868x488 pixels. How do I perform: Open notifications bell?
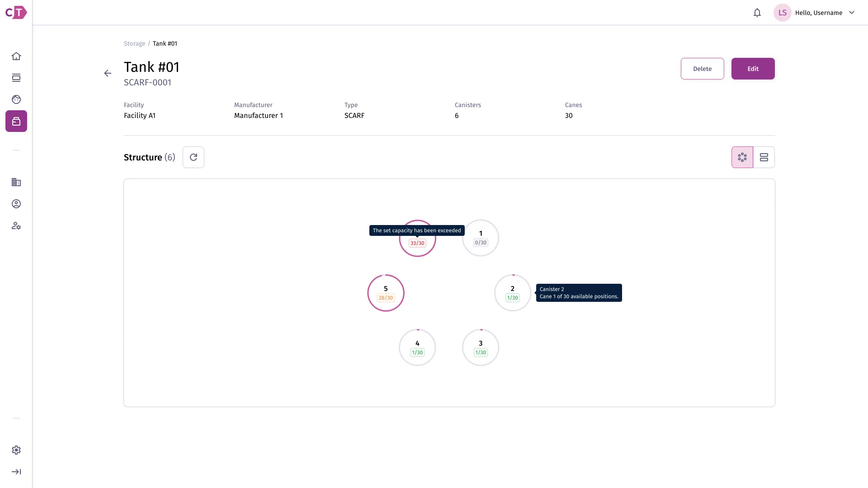[757, 13]
